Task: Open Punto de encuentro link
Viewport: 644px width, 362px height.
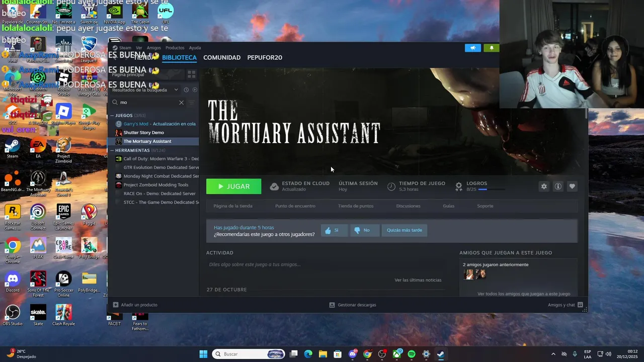Action: click(x=295, y=206)
